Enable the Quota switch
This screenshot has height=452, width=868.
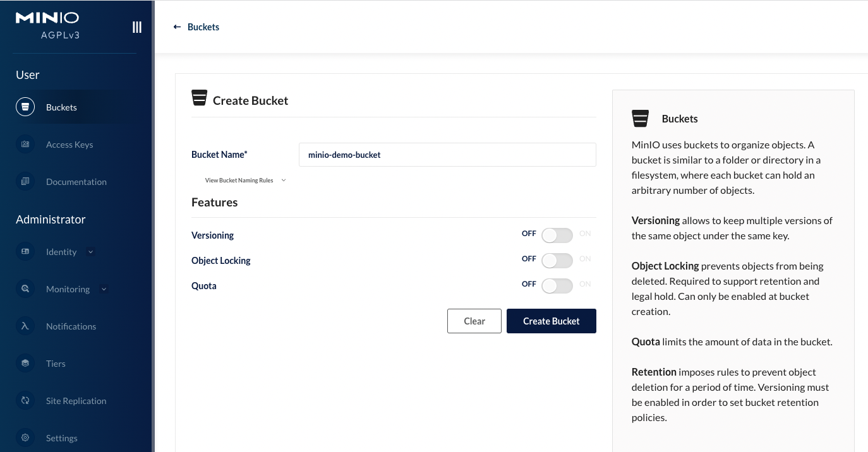(x=557, y=285)
